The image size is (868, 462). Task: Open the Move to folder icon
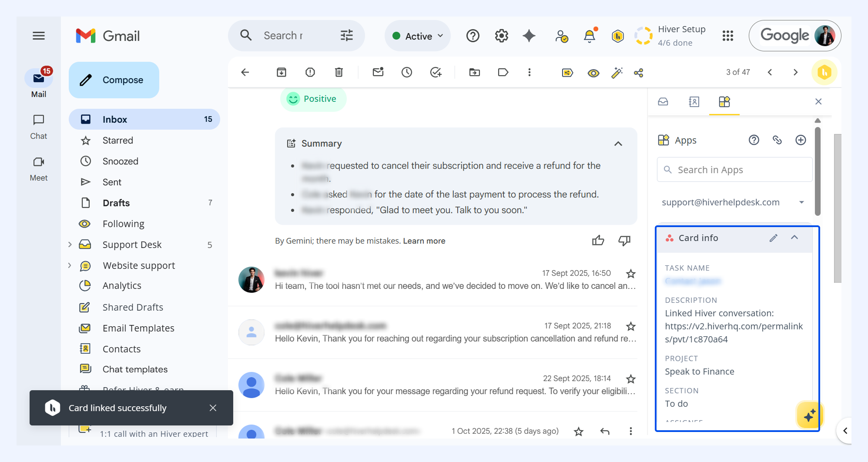tap(475, 72)
